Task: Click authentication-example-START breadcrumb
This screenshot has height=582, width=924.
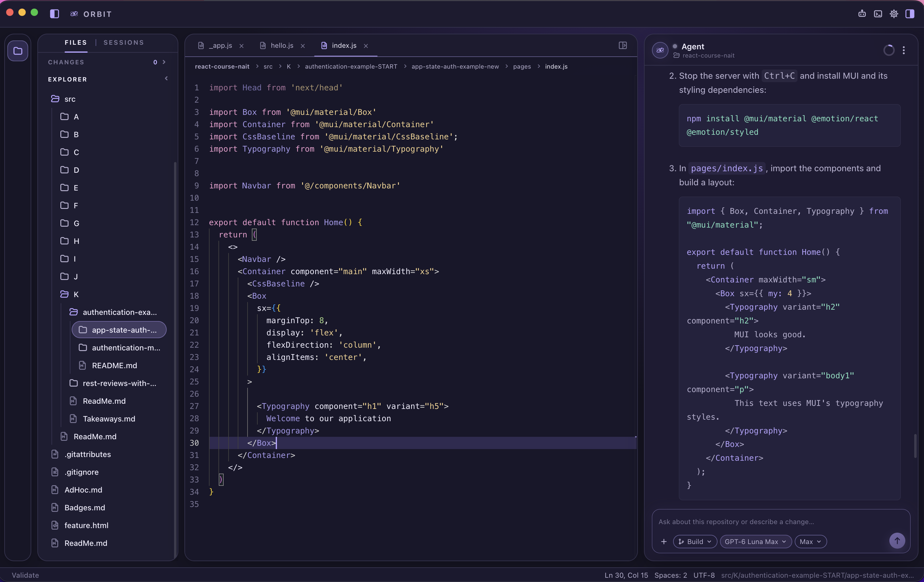Action: point(351,67)
